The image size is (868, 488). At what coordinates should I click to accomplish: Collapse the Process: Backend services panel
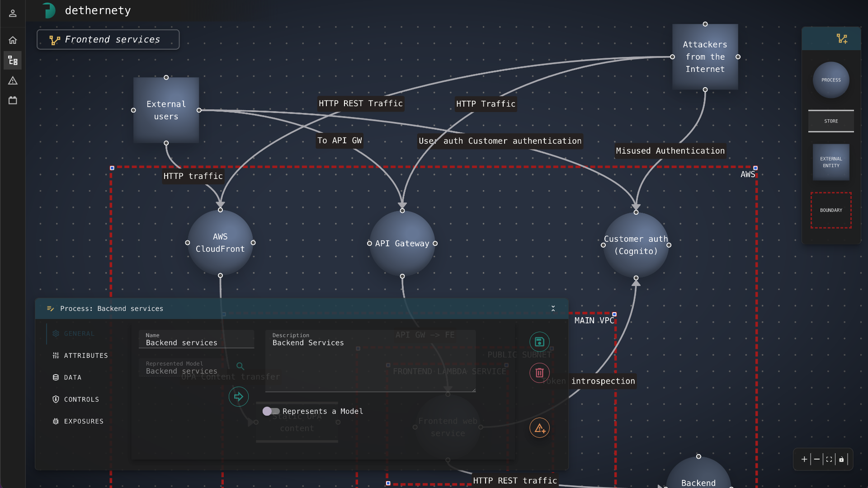click(553, 308)
